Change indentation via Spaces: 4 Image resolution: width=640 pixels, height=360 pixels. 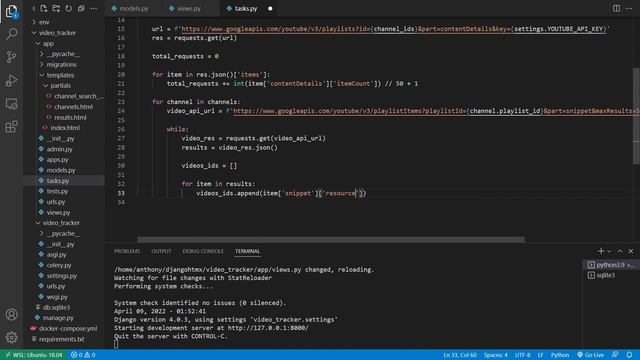click(496, 355)
